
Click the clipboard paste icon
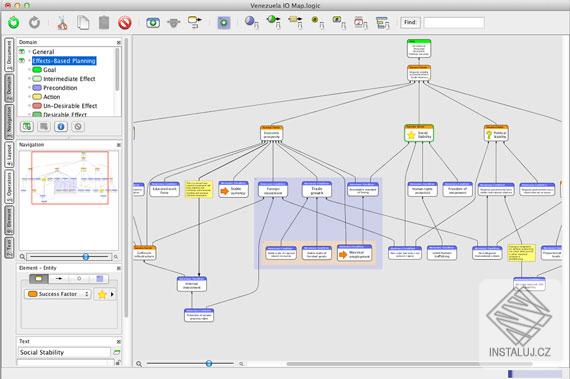(104, 23)
